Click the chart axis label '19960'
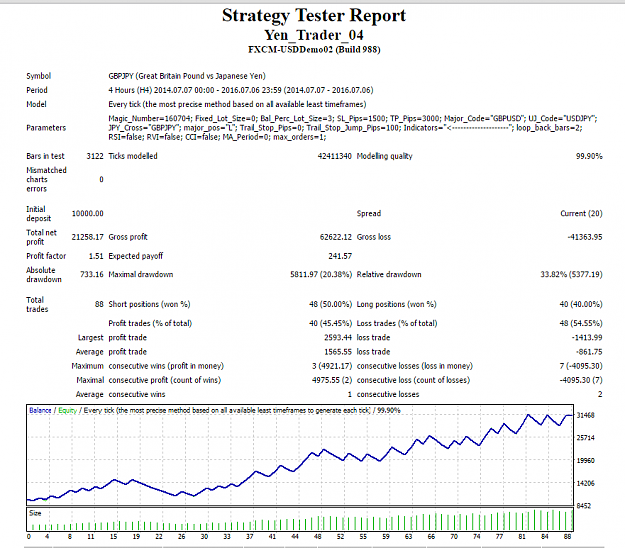Image resolution: width=625 pixels, height=548 pixels. [586, 461]
